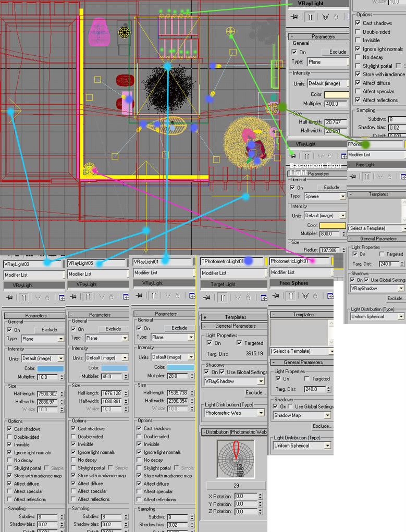
Task: Enable Affect specular in the top-right VRayLight options
Action: (x=358, y=91)
